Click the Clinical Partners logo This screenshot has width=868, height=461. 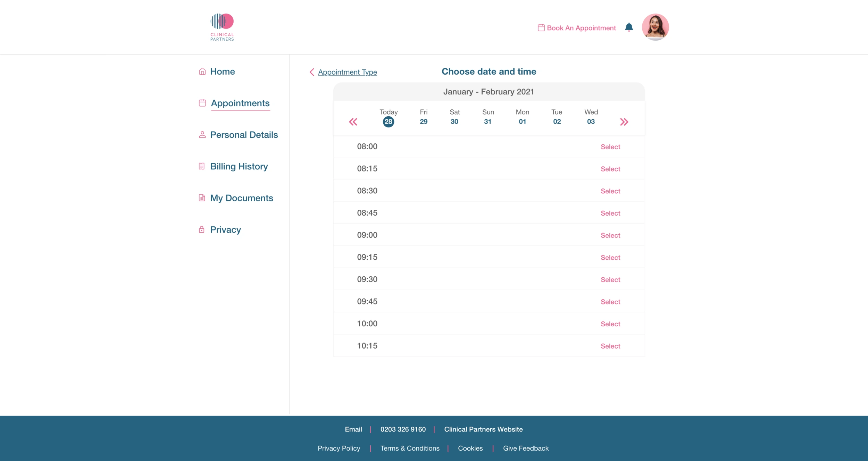click(222, 27)
